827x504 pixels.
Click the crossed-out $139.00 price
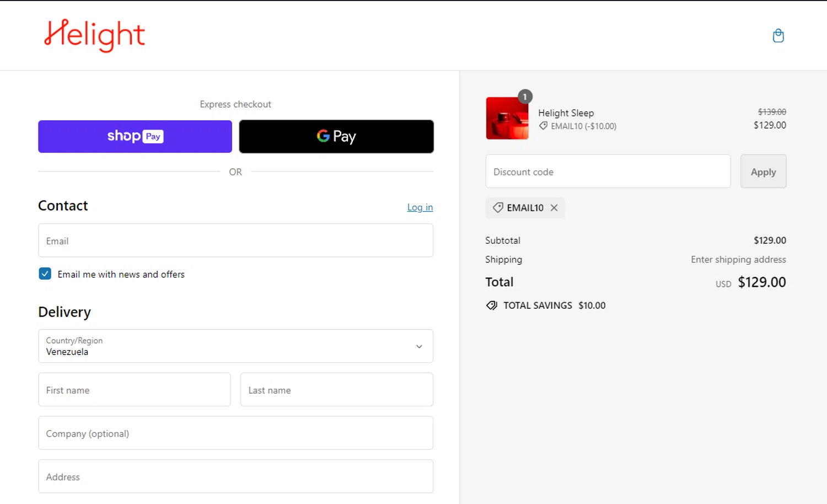click(x=772, y=112)
